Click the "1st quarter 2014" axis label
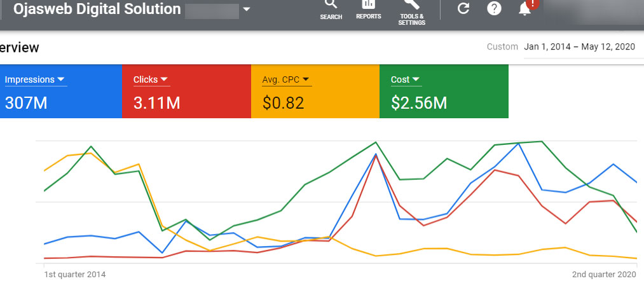The height and width of the screenshot is (288, 644). (x=74, y=275)
